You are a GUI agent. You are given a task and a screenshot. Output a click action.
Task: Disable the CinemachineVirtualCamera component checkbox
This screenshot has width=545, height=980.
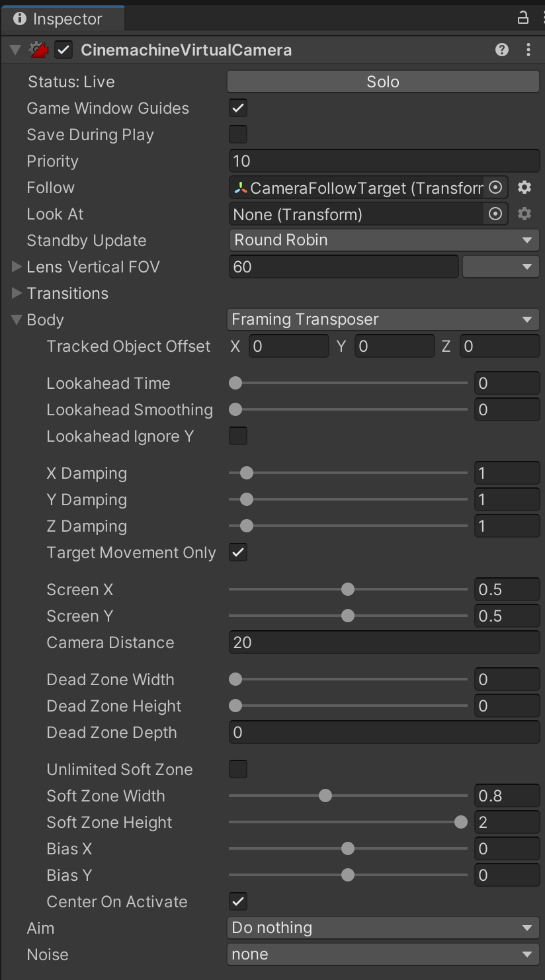(63, 50)
